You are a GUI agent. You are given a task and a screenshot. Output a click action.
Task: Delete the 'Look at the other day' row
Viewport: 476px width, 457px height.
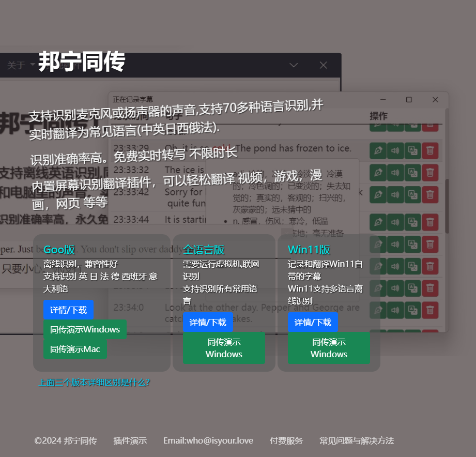coord(430,310)
